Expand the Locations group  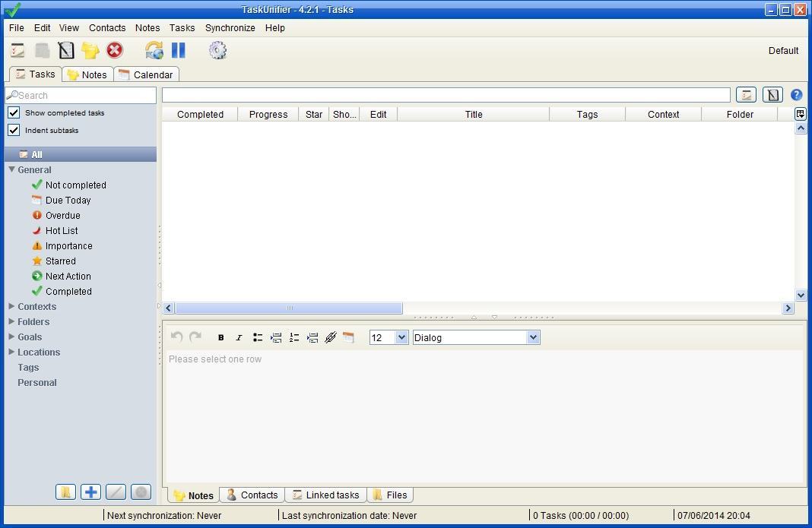pos(11,352)
